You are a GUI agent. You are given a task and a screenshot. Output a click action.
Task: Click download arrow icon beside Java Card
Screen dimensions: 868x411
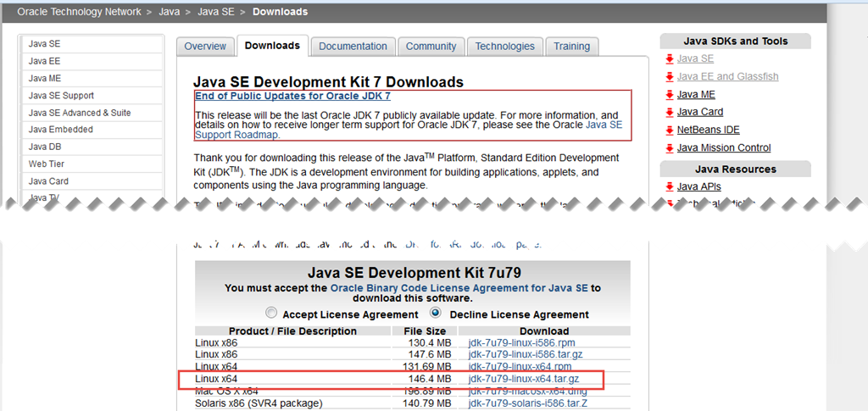[x=670, y=112]
